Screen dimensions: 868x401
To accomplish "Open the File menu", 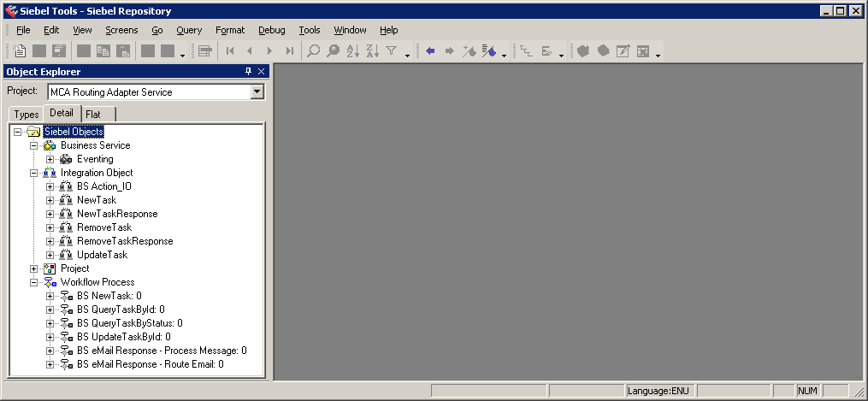I will (x=23, y=30).
